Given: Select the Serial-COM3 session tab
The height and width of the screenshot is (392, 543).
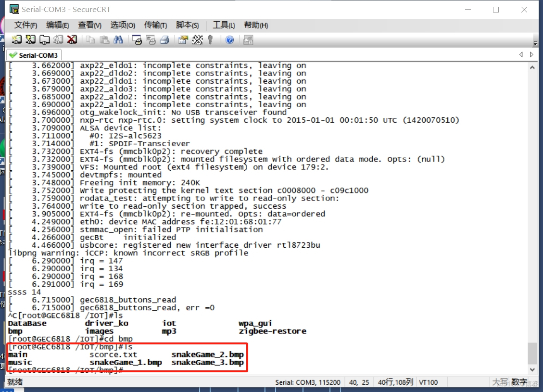Looking at the screenshot, I should click(34, 54).
